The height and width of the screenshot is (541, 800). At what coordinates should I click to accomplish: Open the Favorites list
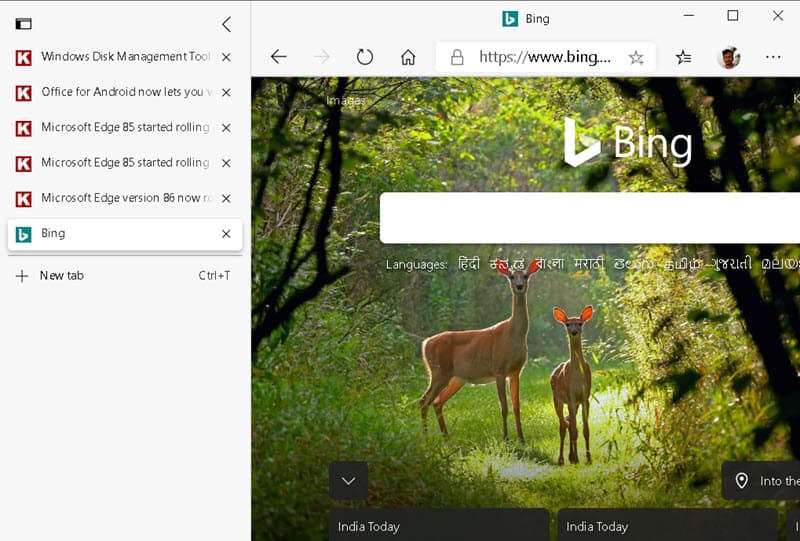[684, 57]
